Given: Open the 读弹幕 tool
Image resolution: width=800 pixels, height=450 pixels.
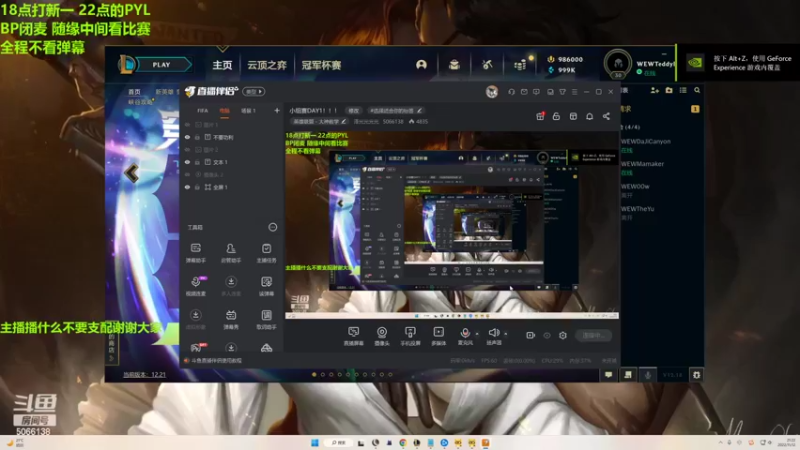Looking at the screenshot, I should [x=266, y=286].
